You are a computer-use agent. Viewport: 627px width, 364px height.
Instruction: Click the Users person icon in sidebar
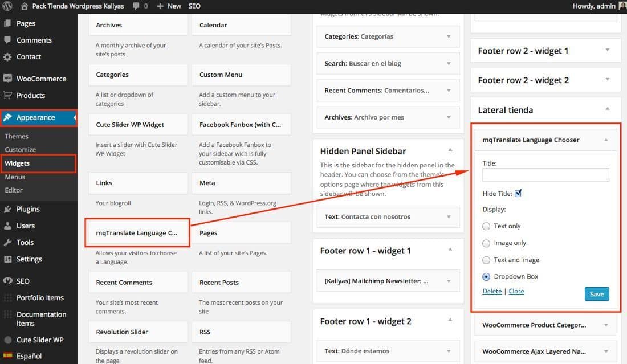tap(7, 226)
